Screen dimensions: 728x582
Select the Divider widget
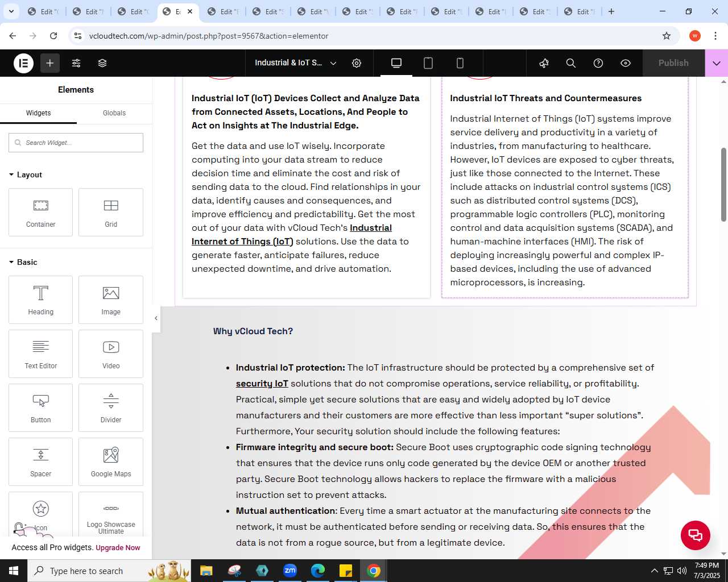tap(111, 408)
